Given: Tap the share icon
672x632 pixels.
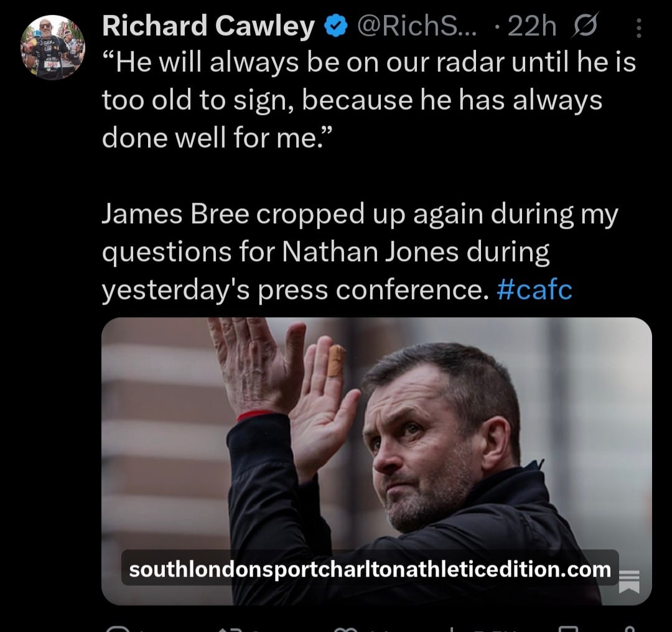Looking at the screenshot, I should [x=628, y=628].
